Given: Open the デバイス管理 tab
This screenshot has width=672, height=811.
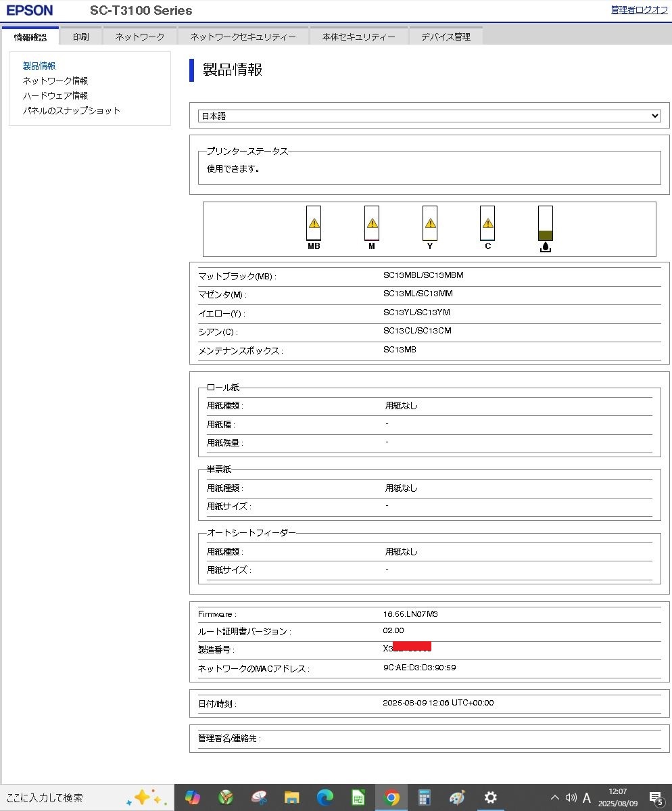Looking at the screenshot, I should [445, 37].
